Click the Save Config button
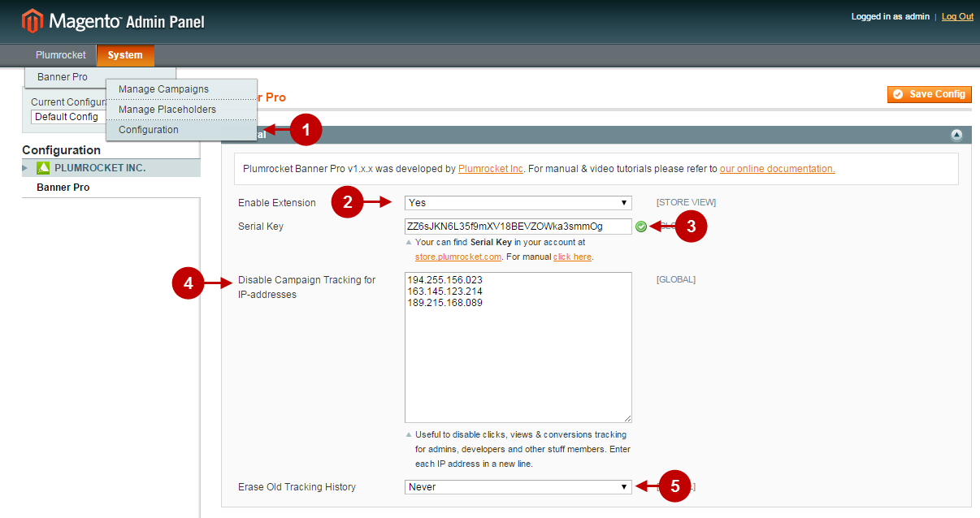The height and width of the screenshot is (518, 980). (x=929, y=94)
